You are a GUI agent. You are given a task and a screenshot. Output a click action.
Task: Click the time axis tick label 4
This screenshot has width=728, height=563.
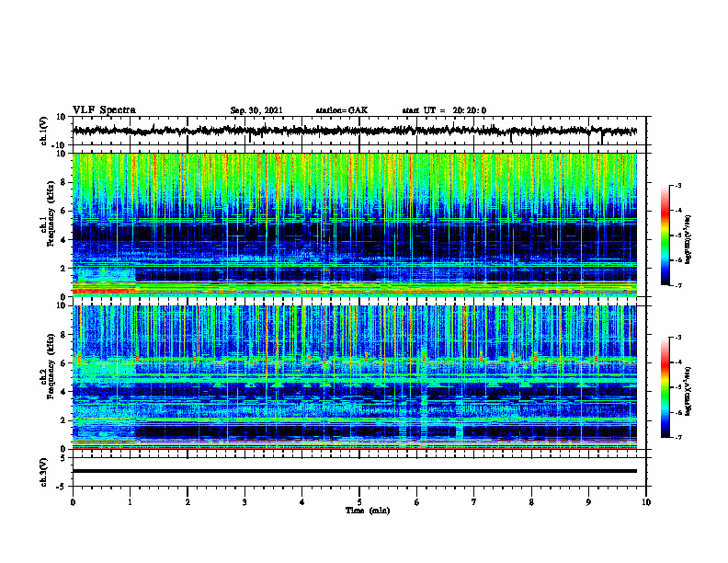[302, 502]
